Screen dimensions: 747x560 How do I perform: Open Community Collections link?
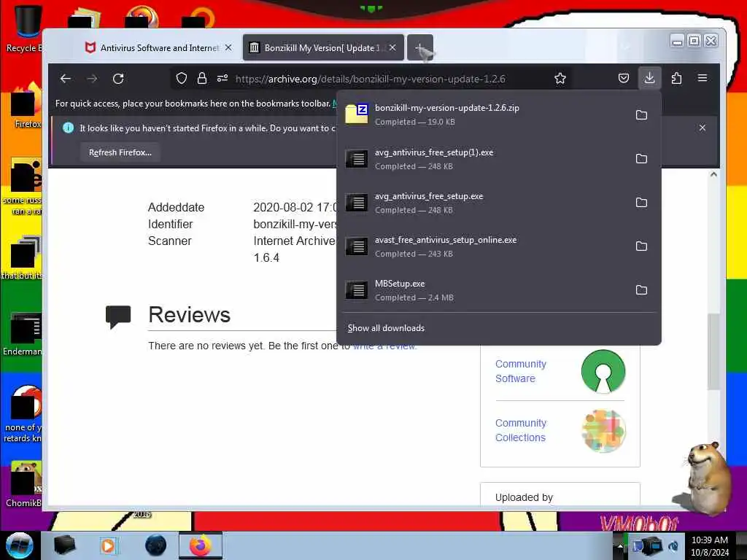pos(520,430)
